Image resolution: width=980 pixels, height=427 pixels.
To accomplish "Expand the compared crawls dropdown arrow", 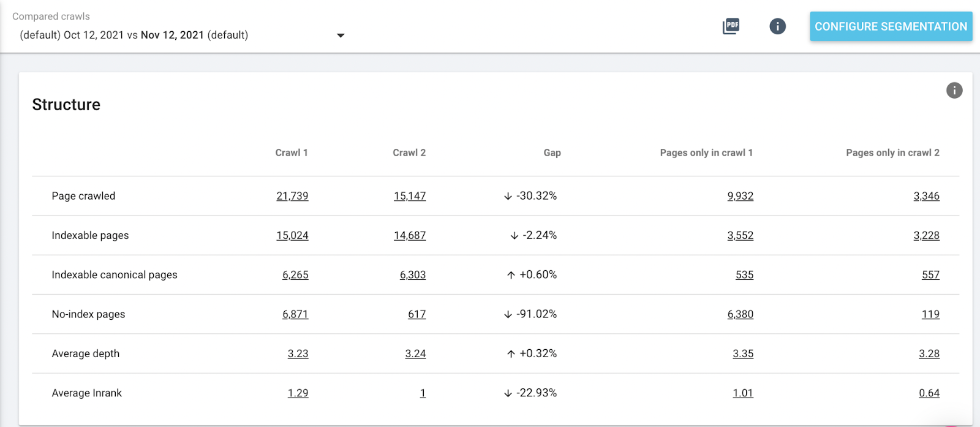I will [x=341, y=36].
